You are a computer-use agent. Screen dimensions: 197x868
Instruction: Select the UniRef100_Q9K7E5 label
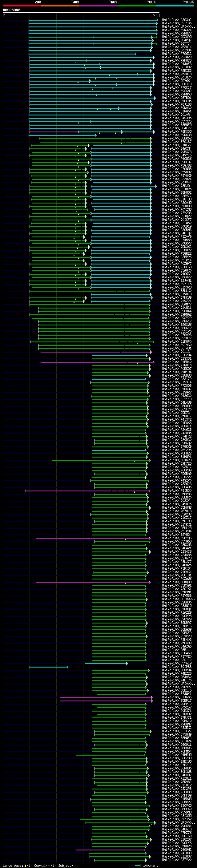tap(177, 463)
